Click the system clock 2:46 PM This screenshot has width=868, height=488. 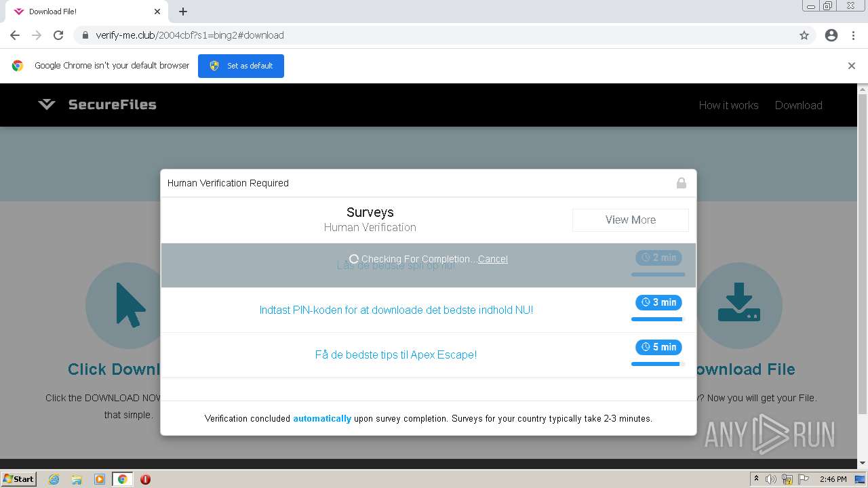point(833,479)
